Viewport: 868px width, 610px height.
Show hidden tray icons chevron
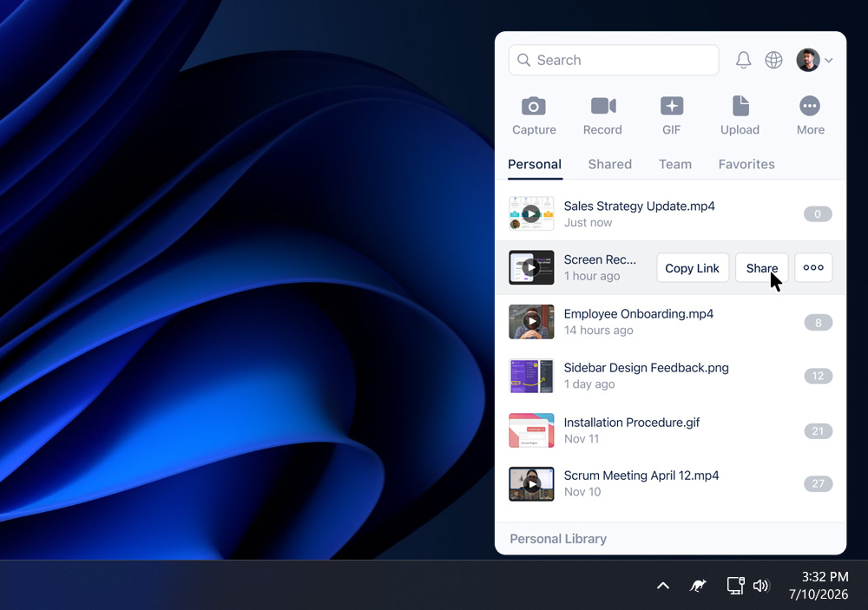[x=662, y=586]
